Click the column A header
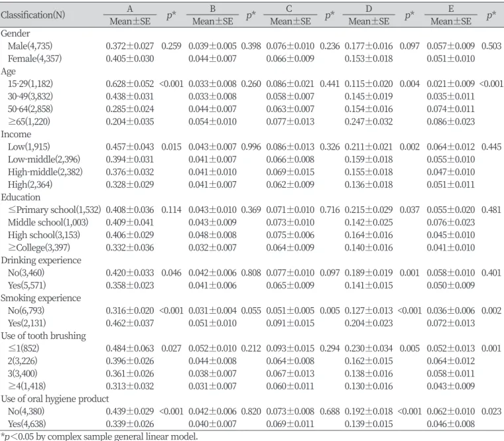The height and width of the screenshot is (441, 504). [130, 9]
